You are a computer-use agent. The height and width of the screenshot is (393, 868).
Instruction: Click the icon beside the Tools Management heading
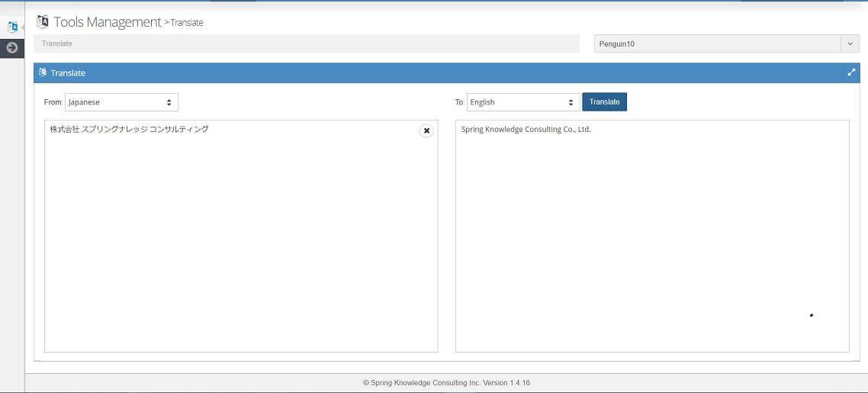tap(43, 21)
